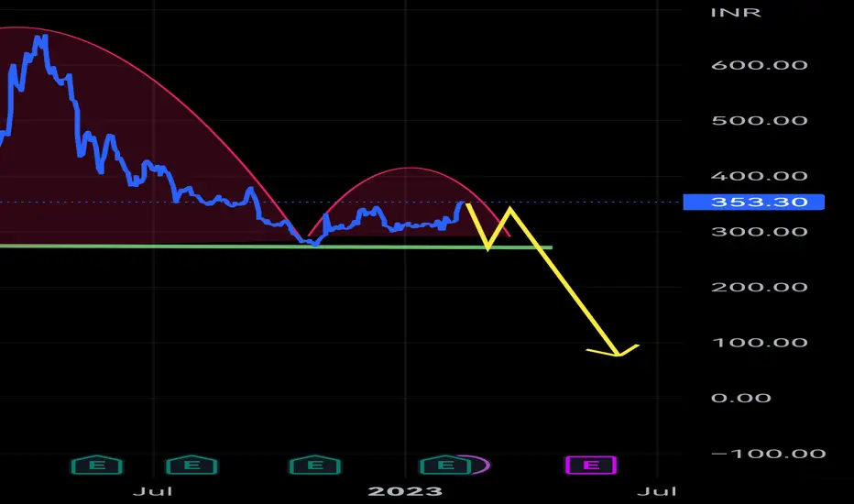Click the INR currency label
This screenshot has height=504, width=854.
(735, 13)
